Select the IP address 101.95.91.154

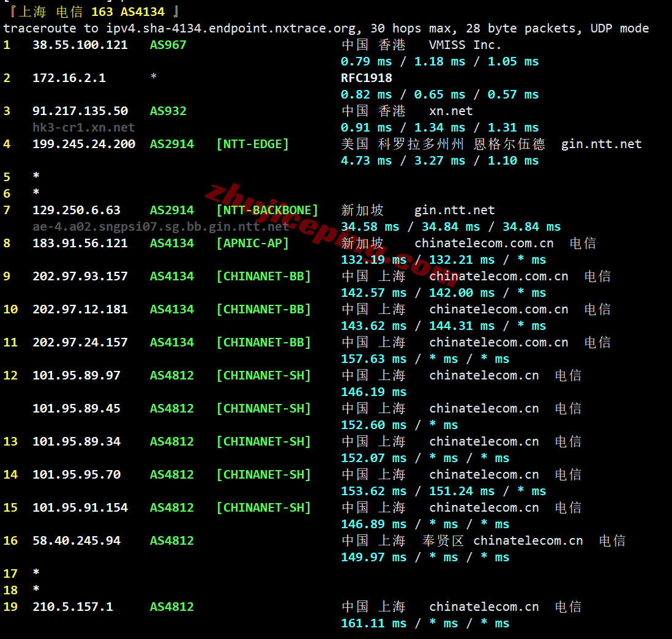pyautogui.click(x=80, y=507)
